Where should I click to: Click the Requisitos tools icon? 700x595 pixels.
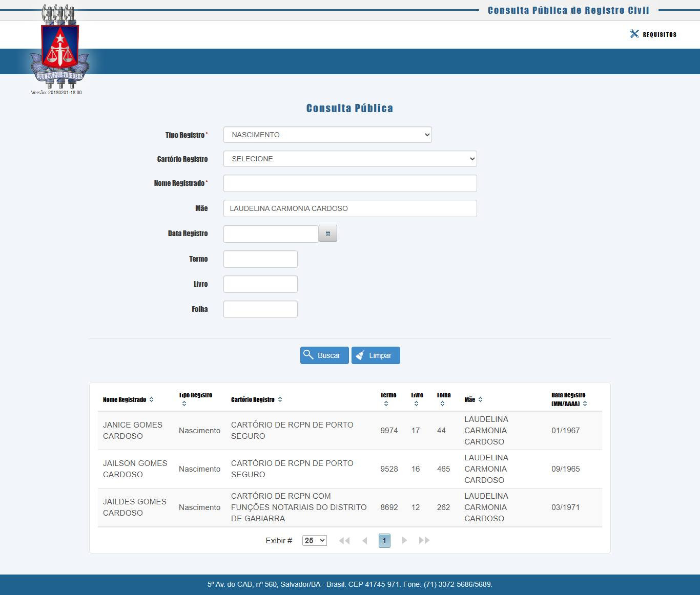point(634,34)
